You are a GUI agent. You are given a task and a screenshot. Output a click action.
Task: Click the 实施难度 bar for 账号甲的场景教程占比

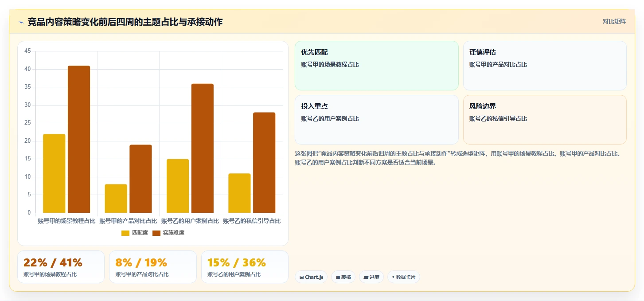coord(79,139)
